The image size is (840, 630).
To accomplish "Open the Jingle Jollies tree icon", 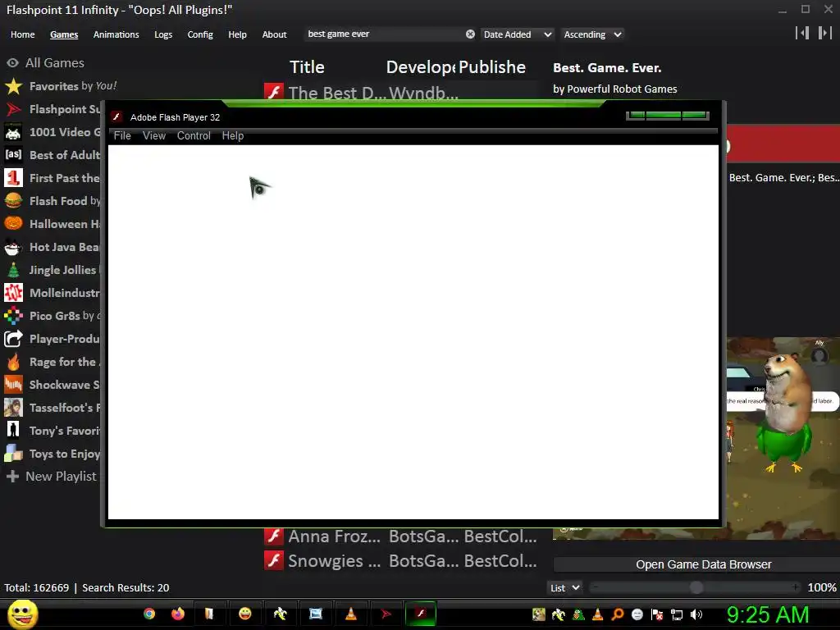I will point(13,270).
